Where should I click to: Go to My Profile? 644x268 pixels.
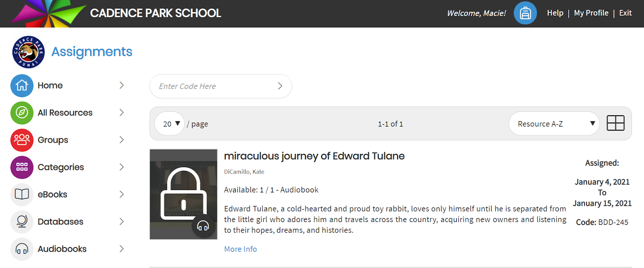pyautogui.click(x=591, y=13)
